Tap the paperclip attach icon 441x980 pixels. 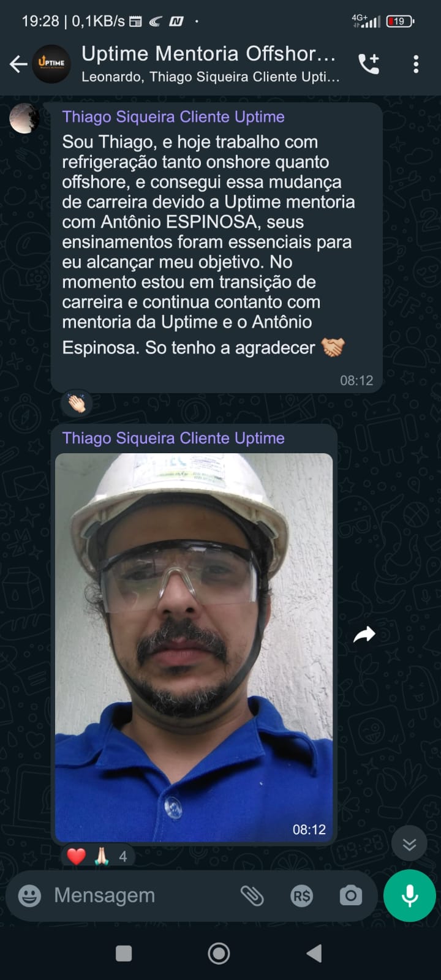coord(252,896)
